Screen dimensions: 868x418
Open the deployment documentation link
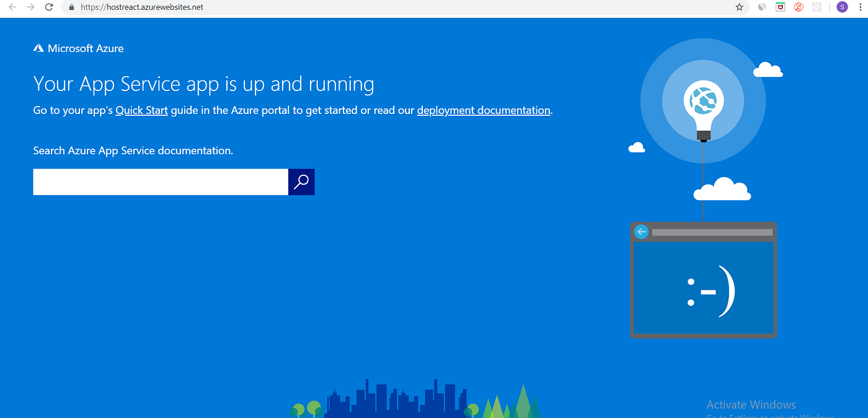(x=483, y=110)
